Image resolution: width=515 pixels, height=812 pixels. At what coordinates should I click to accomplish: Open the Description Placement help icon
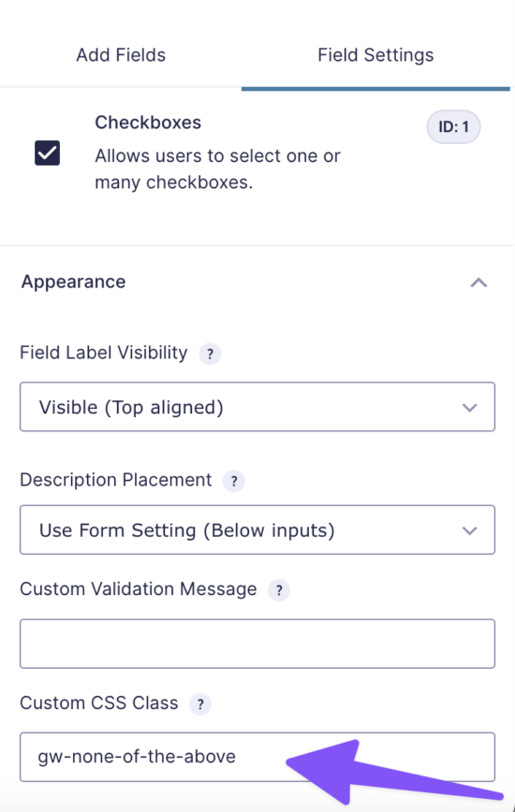click(x=234, y=481)
